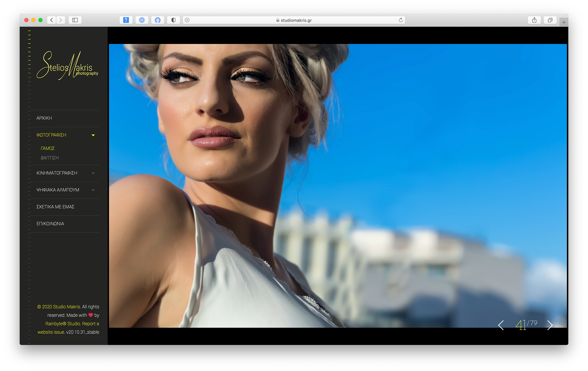Open the 1Password extension icon
The width and height of the screenshot is (588, 371).
142,20
